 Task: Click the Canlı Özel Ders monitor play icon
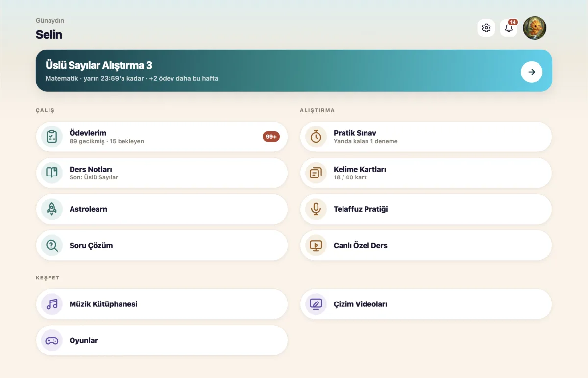click(316, 246)
